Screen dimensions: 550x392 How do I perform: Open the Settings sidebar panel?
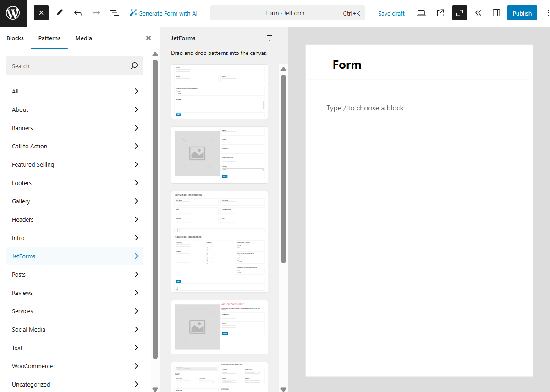pyautogui.click(x=496, y=13)
